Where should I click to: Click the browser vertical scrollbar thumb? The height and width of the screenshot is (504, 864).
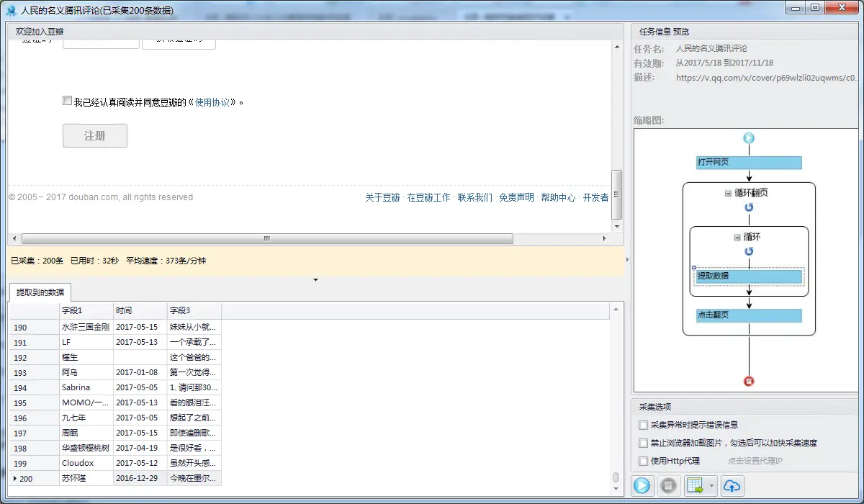[x=616, y=195]
